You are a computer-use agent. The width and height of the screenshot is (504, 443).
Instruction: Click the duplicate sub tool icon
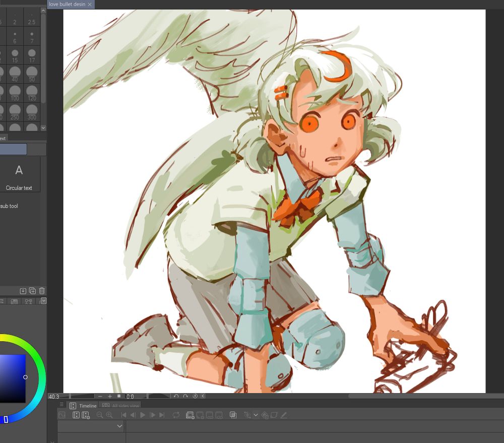click(32, 291)
